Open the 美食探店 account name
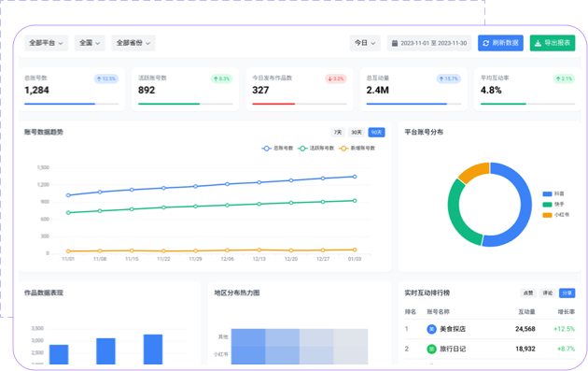588x371 pixels. click(x=453, y=329)
